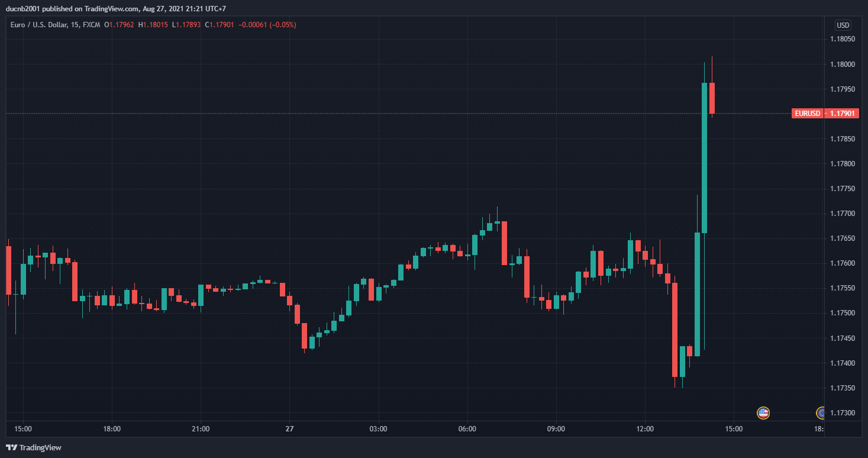
Task: Click the red EURUSD 1.17901 price label
Action: tap(825, 113)
